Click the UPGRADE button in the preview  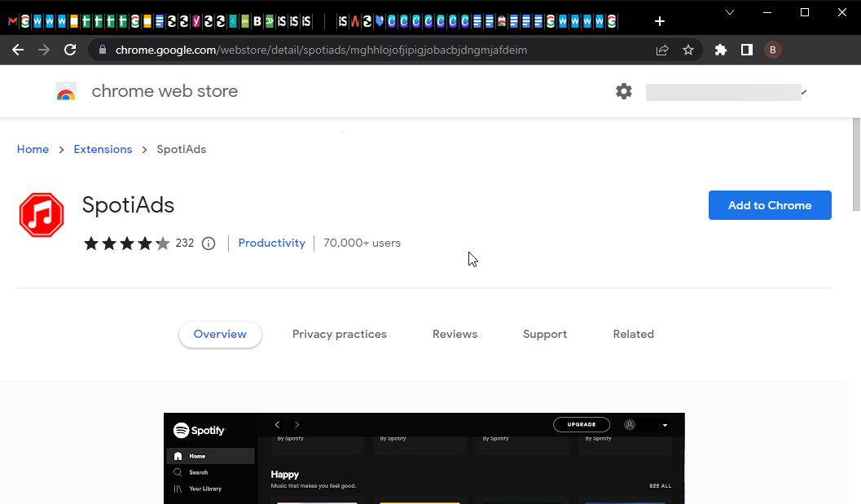click(582, 424)
